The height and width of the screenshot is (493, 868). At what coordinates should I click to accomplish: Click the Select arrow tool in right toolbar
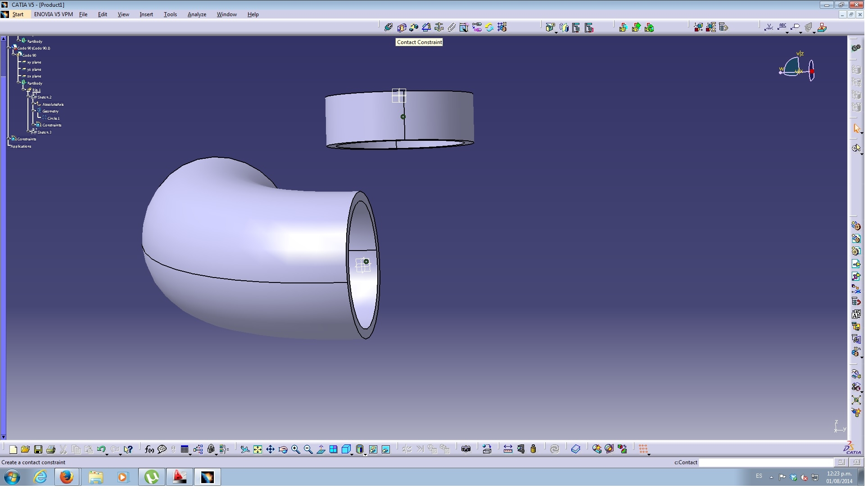(x=856, y=129)
